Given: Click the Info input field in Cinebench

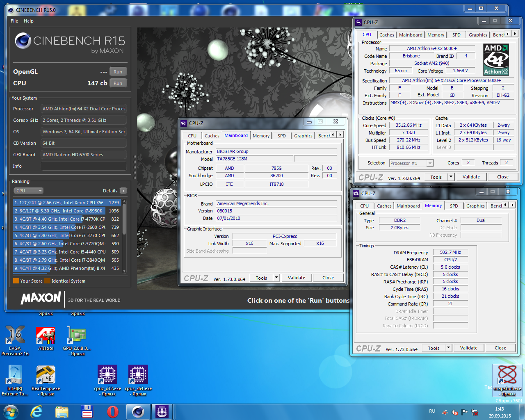Looking at the screenshot, I should tap(83, 166).
